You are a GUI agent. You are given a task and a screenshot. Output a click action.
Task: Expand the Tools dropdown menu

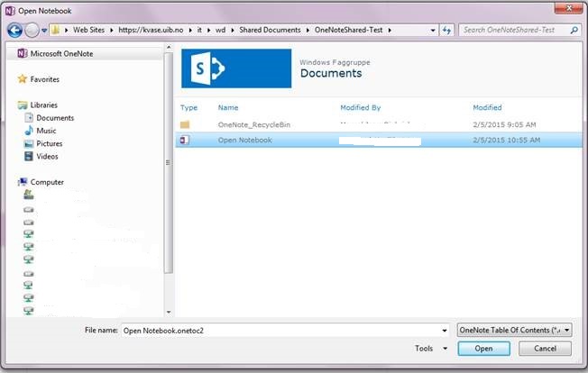(430, 349)
